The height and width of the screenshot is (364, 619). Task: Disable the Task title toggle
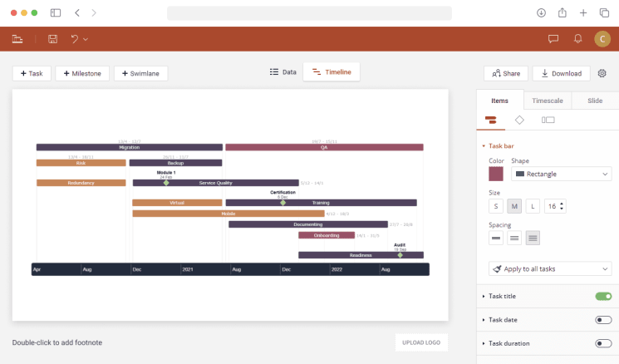pyautogui.click(x=603, y=296)
